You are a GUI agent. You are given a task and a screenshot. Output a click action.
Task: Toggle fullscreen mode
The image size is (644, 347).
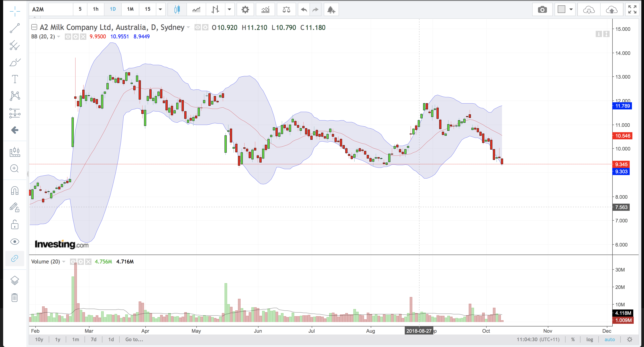[x=632, y=9]
